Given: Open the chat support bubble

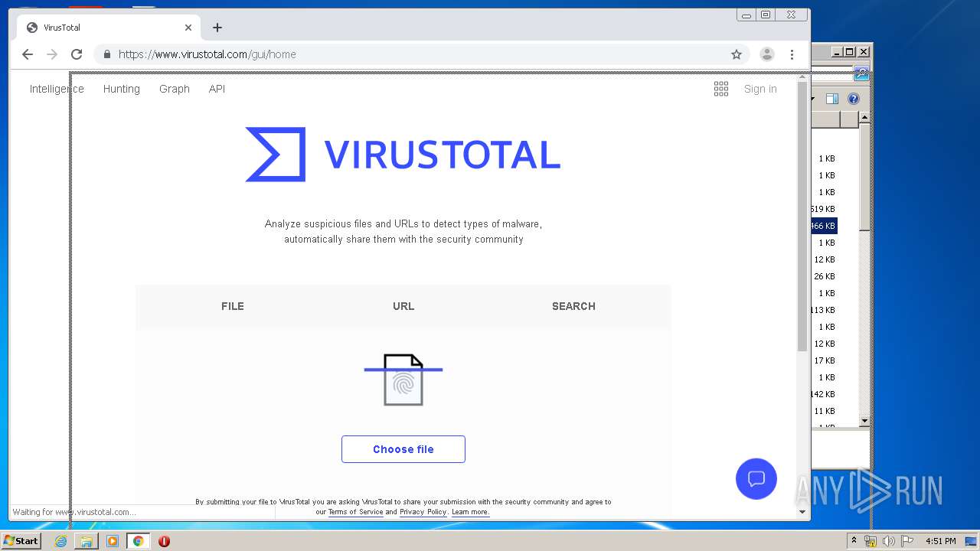Looking at the screenshot, I should point(756,479).
